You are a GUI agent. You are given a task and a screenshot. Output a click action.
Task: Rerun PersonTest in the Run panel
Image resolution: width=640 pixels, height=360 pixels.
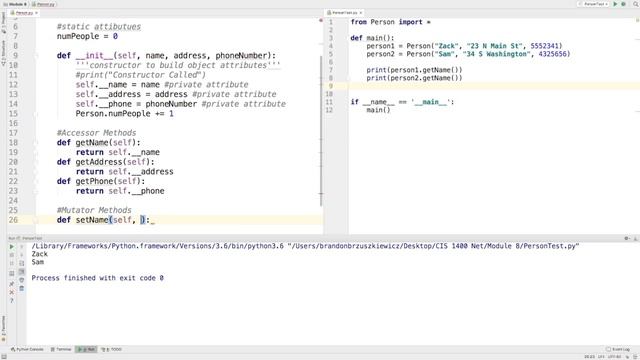pyautogui.click(x=12, y=247)
